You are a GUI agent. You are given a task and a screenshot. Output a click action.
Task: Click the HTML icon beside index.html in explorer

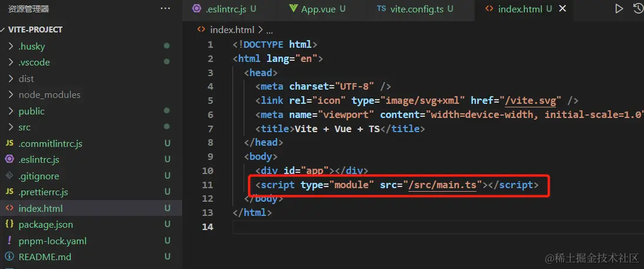9,209
